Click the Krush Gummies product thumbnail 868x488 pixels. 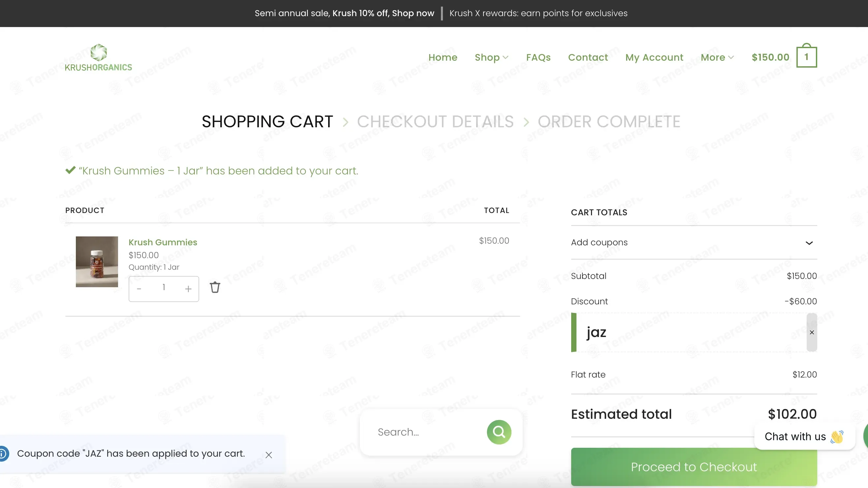(x=97, y=262)
